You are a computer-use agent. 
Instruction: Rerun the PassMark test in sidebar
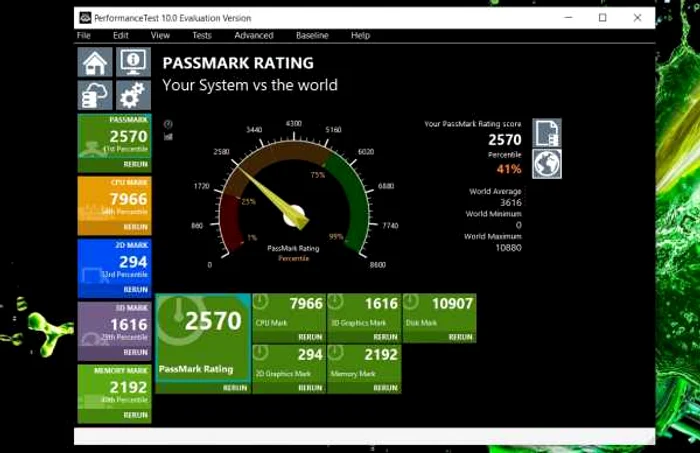pos(135,164)
